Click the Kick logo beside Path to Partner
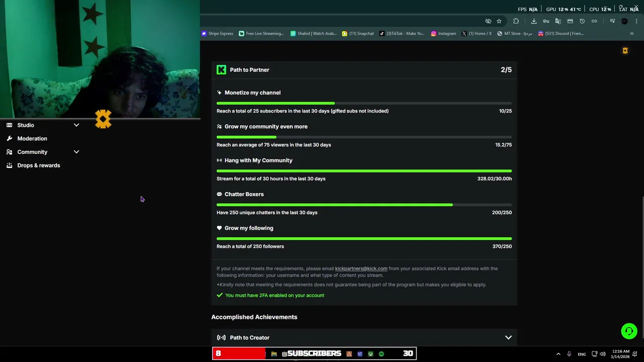The height and width of the screenshot is (362, 644). (x=221, y=70)
